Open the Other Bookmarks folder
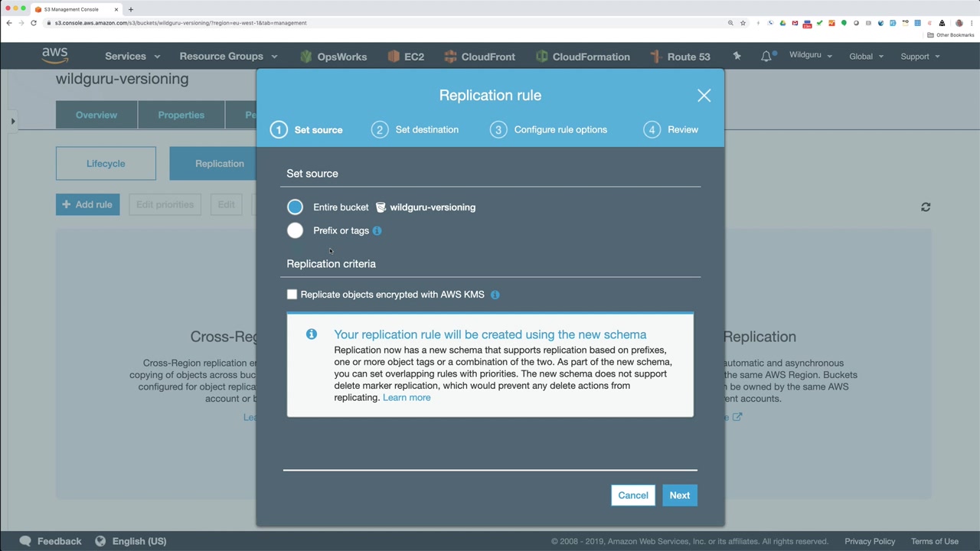Viewport: 980px width, 551px height. pos(951,35)
